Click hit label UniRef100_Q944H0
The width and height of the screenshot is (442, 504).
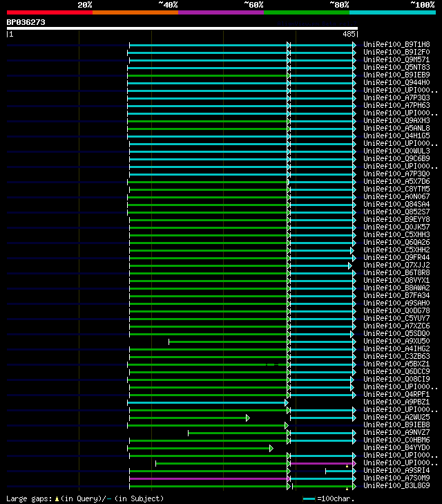coord(396,82)
